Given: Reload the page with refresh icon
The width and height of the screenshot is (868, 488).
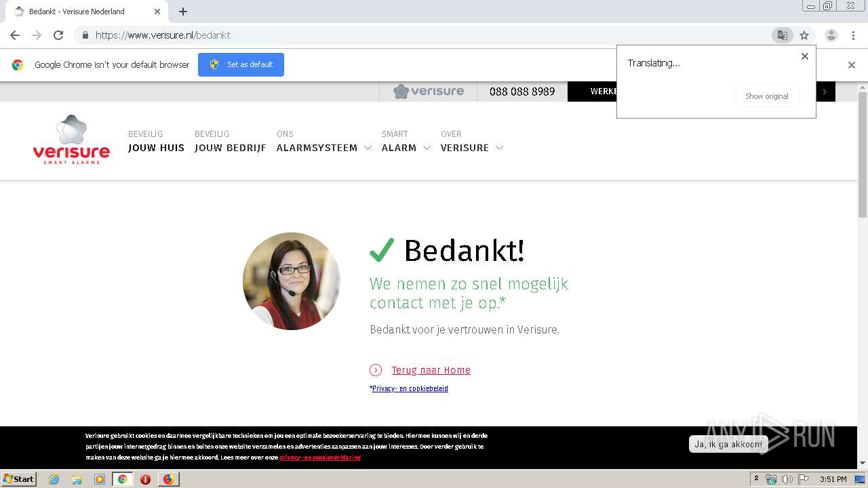Looking at the screenshot, I should point(58,35).
